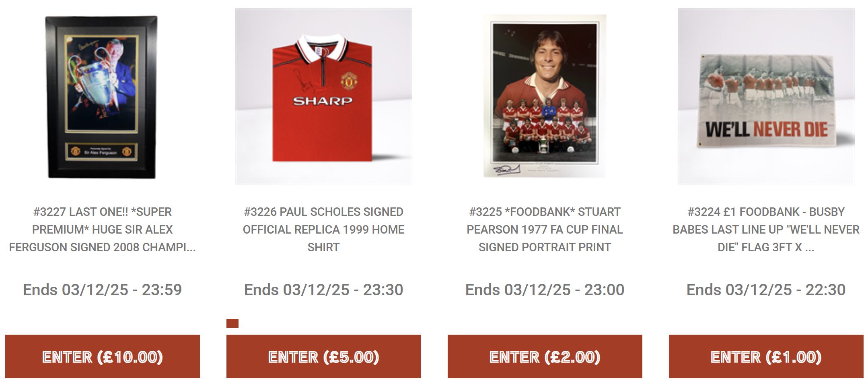Open the Paul Scholes red Sharp shirt image

323,97
